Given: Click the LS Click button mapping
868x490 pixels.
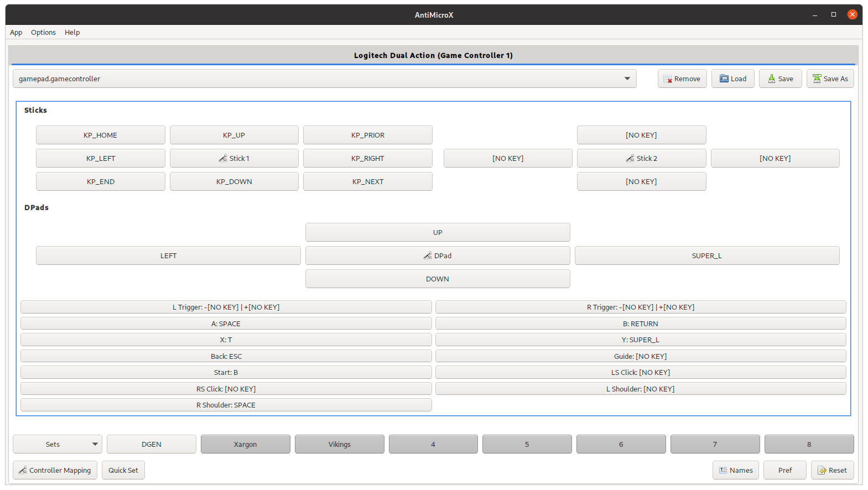Looking at the screenshot, I should pyautogui.click(x=641, y=372).
